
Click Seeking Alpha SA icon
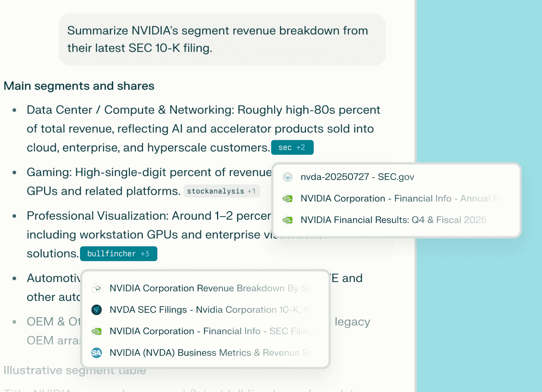pos(97,353)
